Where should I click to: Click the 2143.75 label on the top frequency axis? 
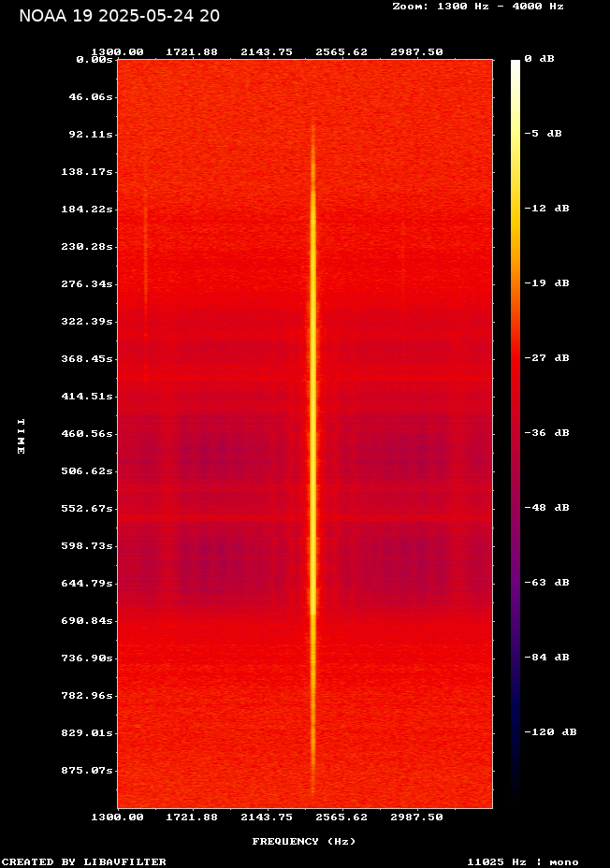pyautogui.click(x=267, y=52)
